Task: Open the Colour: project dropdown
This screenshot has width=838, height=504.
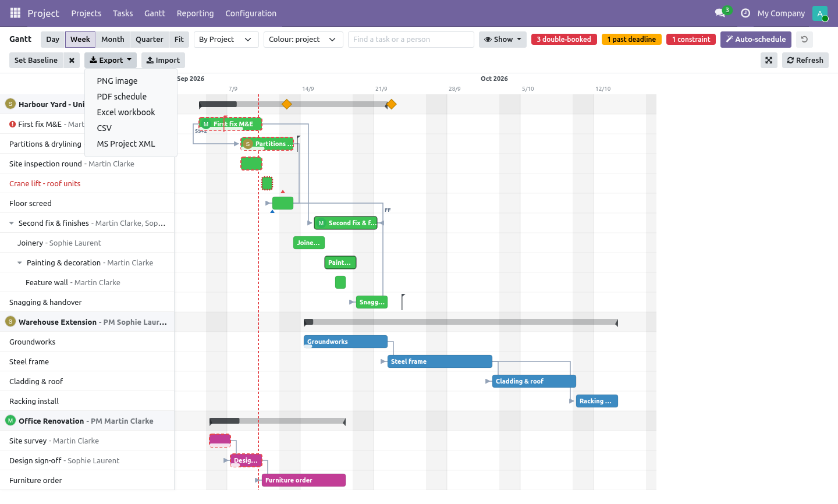Action: (x=303, y=40)
